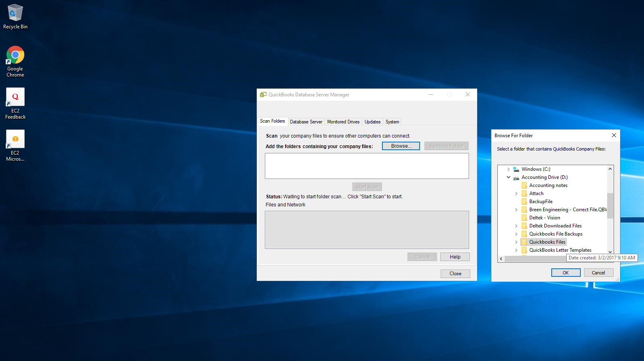Cancel the Browse For Folder dialog
Viewport: 644px width, 361px height.
(599, 273)
